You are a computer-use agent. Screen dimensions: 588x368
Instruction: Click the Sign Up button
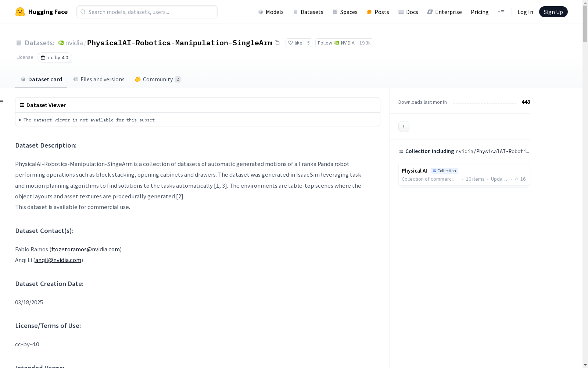pyautogui.click(x=553, y=12)
